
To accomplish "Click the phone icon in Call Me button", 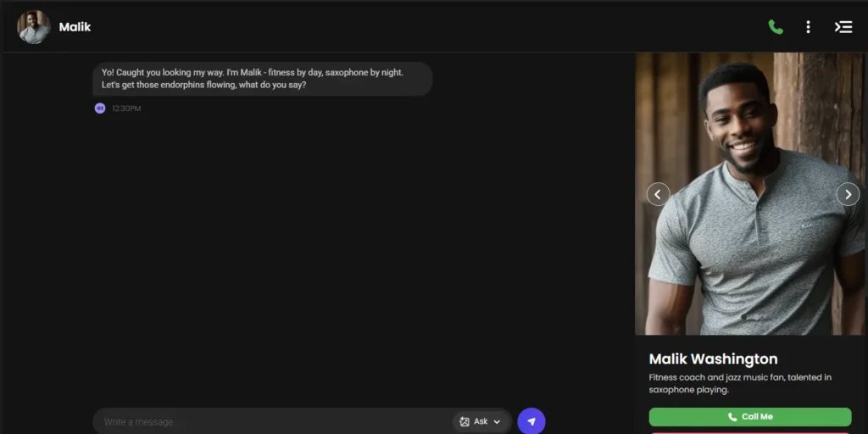I will (732, 417).
